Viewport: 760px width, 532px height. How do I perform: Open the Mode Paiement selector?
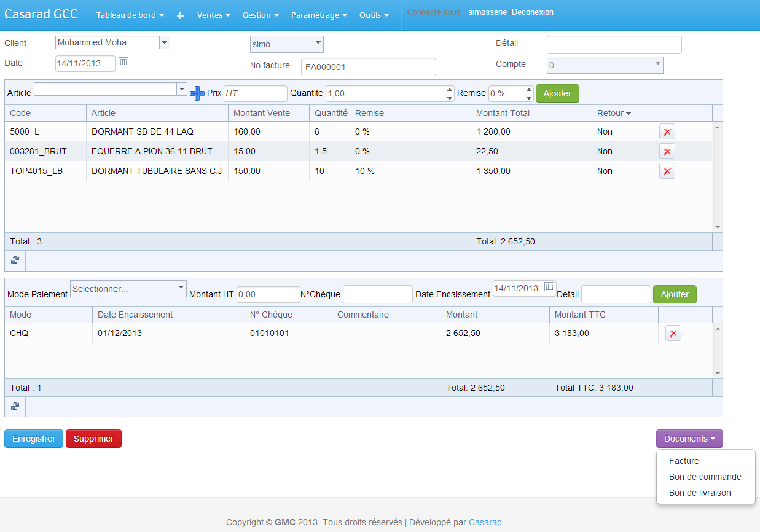(x=128, y=289)
